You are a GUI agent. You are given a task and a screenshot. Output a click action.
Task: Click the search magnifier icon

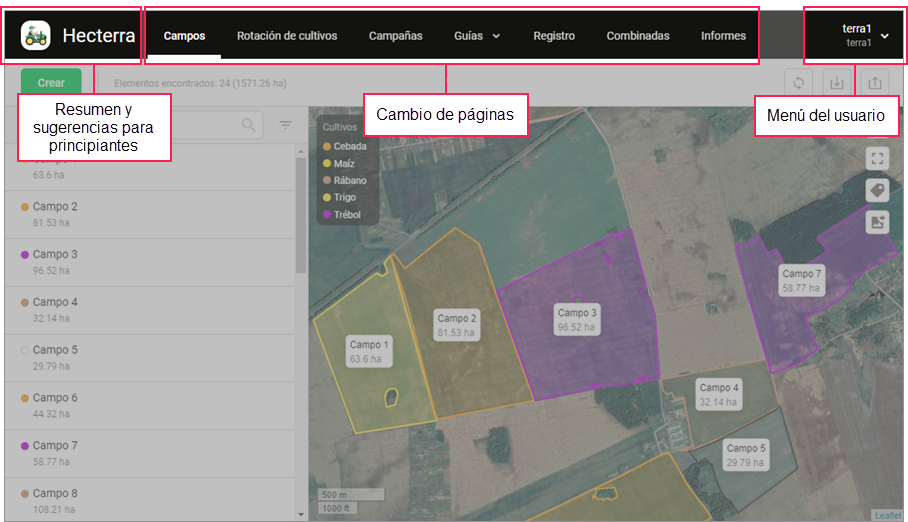(x=248, y=125)
